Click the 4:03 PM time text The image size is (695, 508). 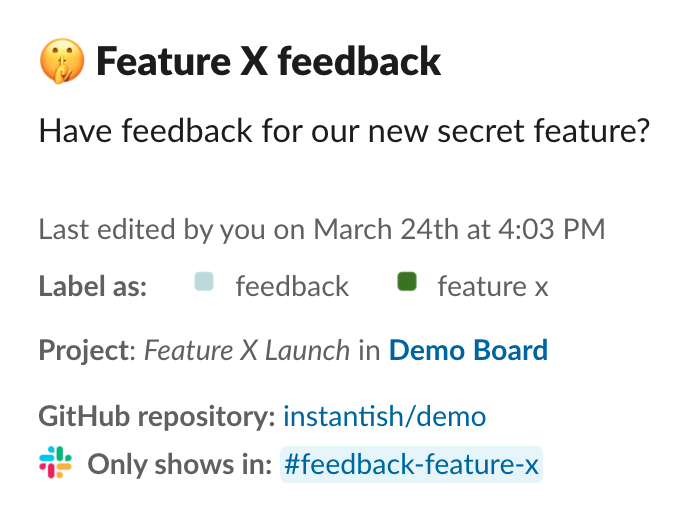(552, 229)
